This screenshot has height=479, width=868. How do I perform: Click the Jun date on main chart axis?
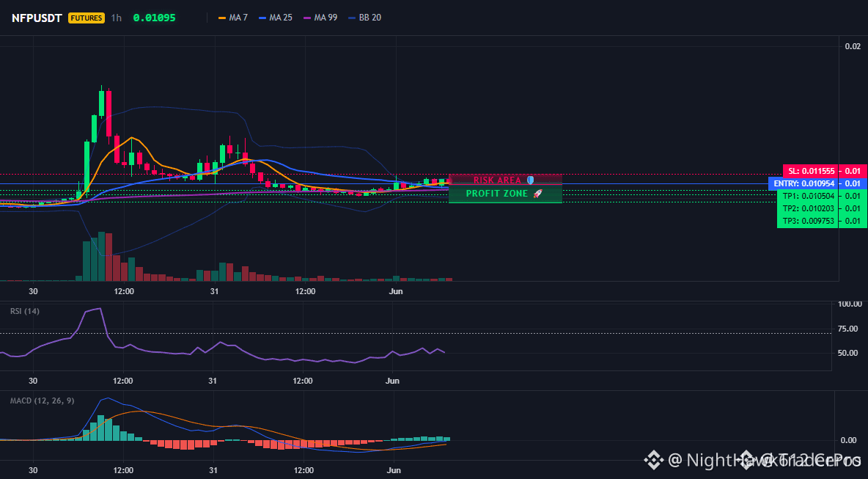tap(396, 291)
